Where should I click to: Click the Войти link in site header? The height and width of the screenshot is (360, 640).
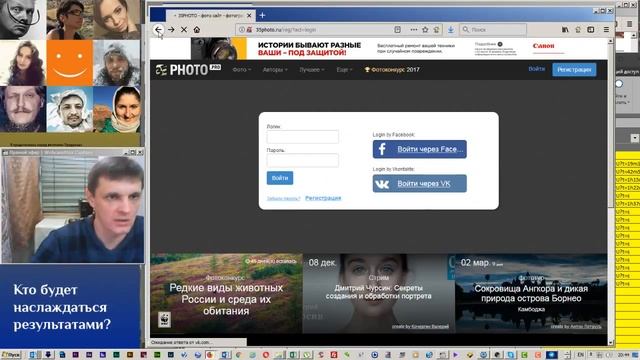pyautogui.click(x=536, y=69)
